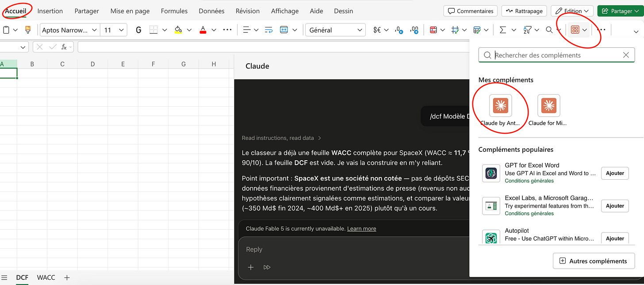Decrease decimal places
The height and width of the screenshot is (285, 644).
click(399, 30)
